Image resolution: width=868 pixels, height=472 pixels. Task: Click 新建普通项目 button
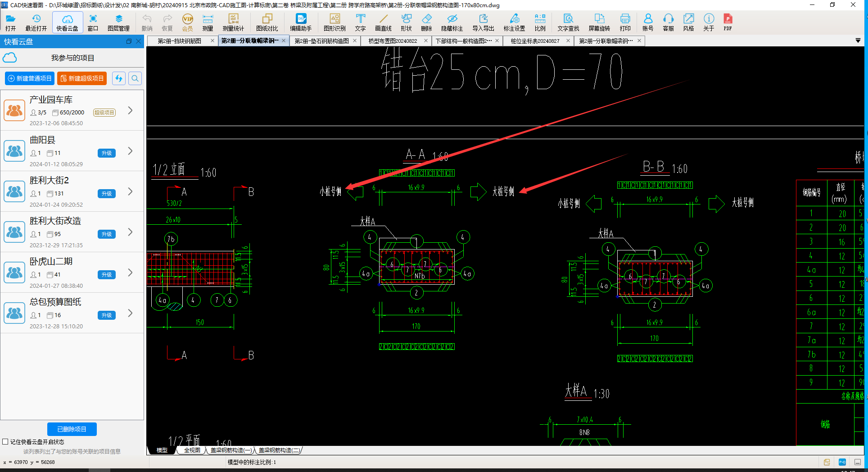(x=30, y=78)
